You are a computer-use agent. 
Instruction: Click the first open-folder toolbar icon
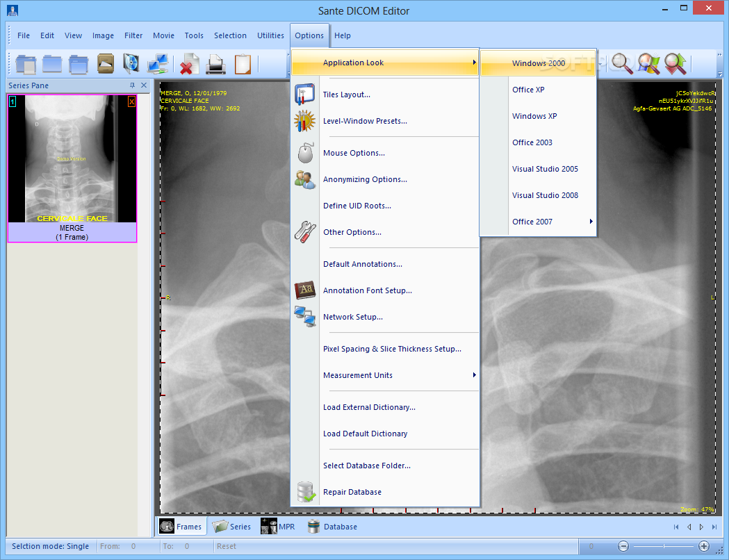pos(26,64)
